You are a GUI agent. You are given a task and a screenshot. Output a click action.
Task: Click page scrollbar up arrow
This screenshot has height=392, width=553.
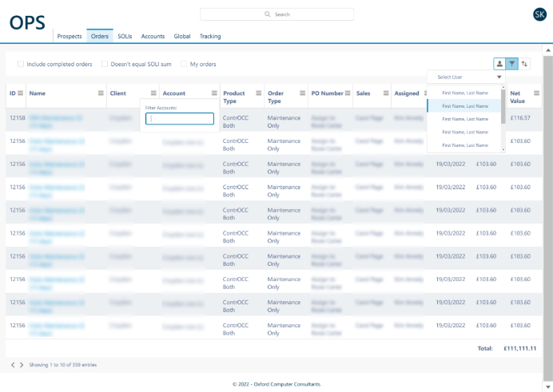coord(548,50)
